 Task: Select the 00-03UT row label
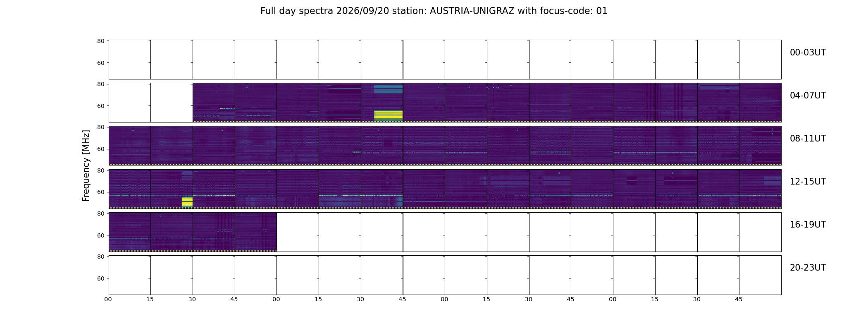(808, 53)
